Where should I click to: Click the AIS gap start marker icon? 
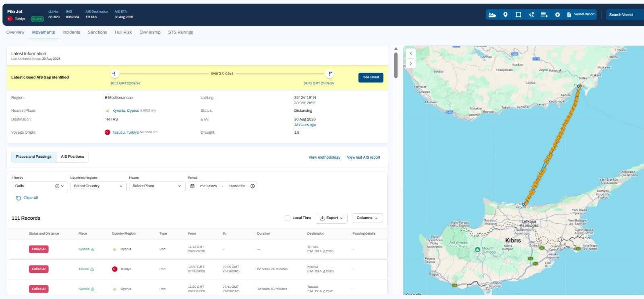pyautogui.click(x=114, y=74)
